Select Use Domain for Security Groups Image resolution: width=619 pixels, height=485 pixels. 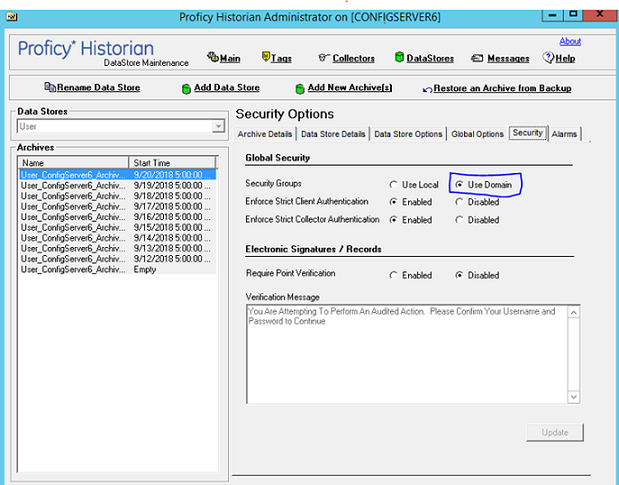tap(484, 185)
